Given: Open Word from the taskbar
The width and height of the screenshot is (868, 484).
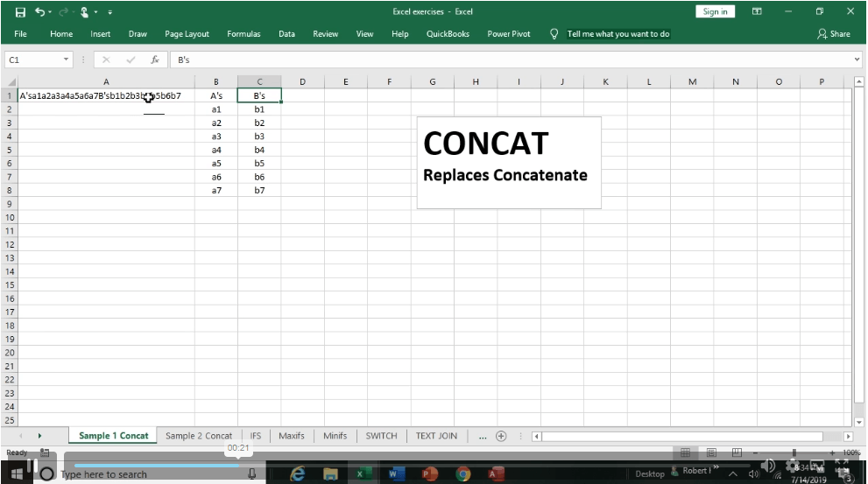Looking at the screenshot, I should click(396, 473).
